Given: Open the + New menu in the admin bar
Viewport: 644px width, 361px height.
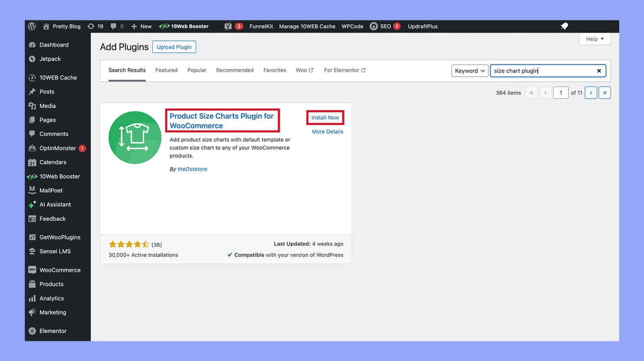Looking at the screenshot, I should pyautogui.click(x=141, y=26).
